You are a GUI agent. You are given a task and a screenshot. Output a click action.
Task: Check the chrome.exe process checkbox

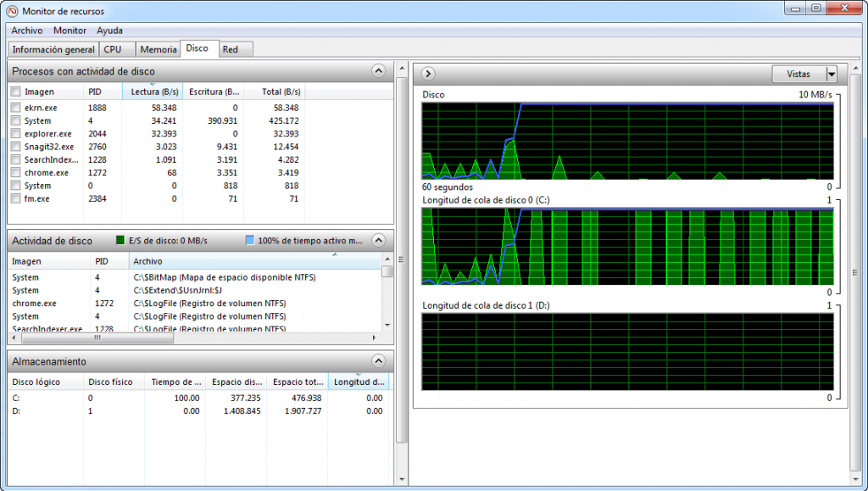tap(15, 173)
